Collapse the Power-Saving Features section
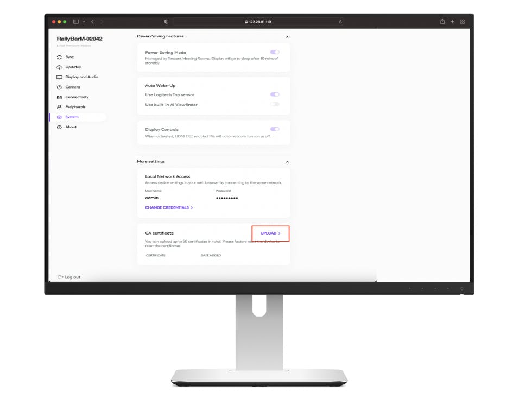This screenshot has width=532, height=404. click(x=287, y=37)
